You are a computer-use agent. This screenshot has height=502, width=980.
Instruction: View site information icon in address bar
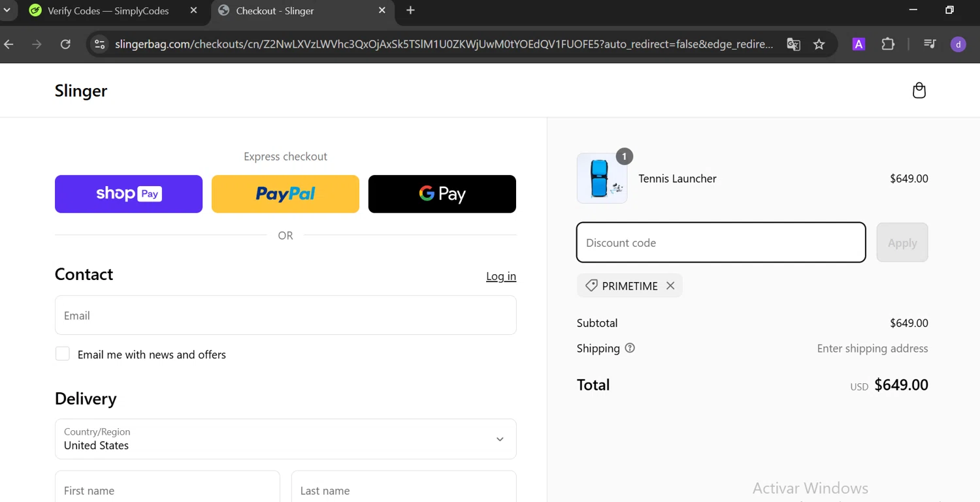tap(99, 44)
